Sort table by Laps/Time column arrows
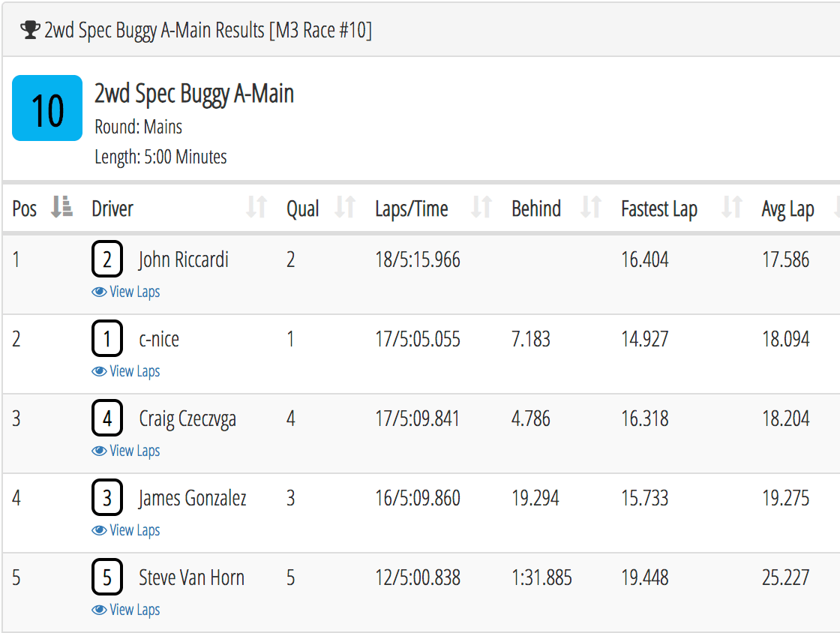 [x=482, y=208]
